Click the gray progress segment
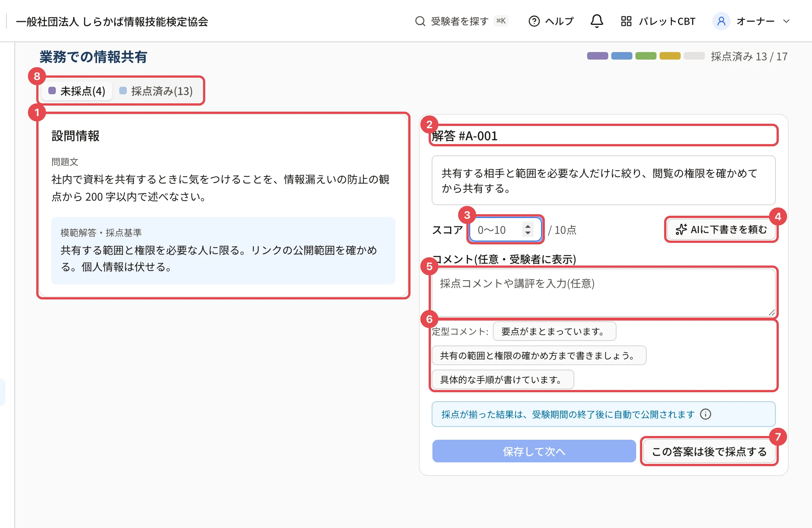The image size is (812, 528). 694,56
